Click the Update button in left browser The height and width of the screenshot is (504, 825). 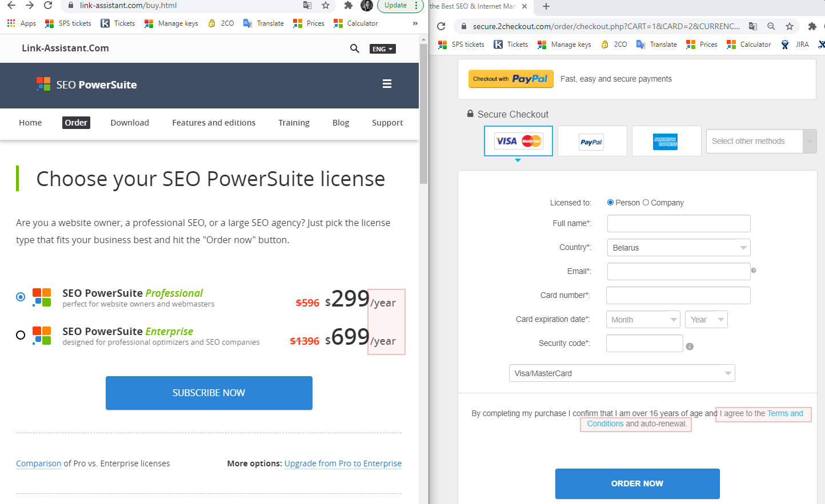click(x=395, y=5)
